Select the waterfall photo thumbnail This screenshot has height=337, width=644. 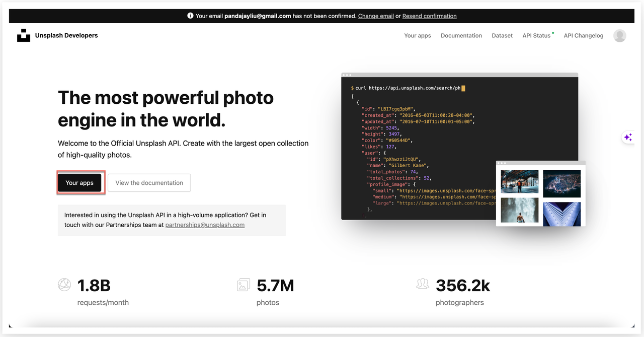[x=520, y=210]
